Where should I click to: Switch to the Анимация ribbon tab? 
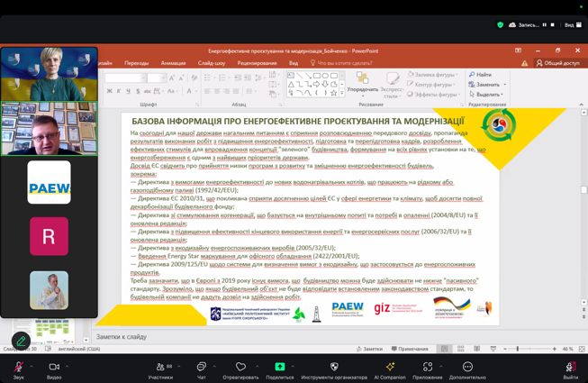(x=173, y=63)
